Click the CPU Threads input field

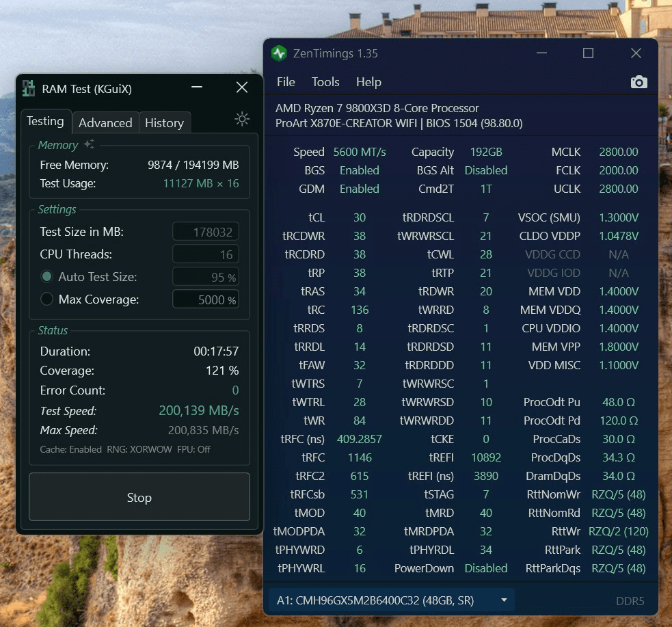[206, 254]
